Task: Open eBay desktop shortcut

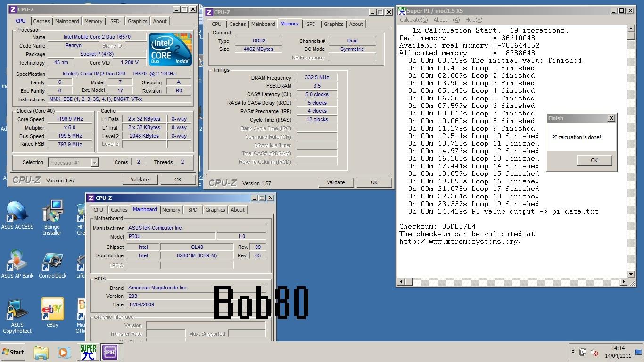Action: [x=52, y=313]
